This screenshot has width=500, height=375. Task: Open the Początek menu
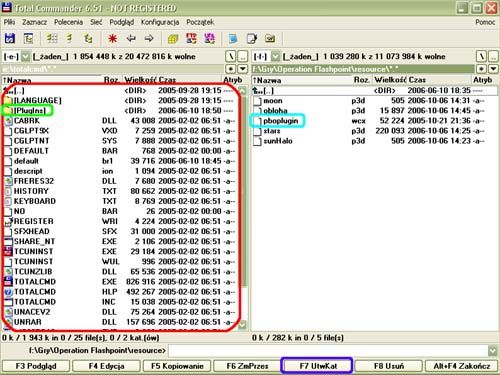(x=200, y=22)
